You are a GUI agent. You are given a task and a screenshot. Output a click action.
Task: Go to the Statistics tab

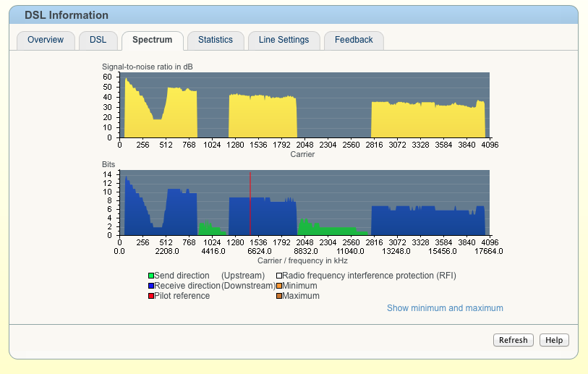[216, 41]
